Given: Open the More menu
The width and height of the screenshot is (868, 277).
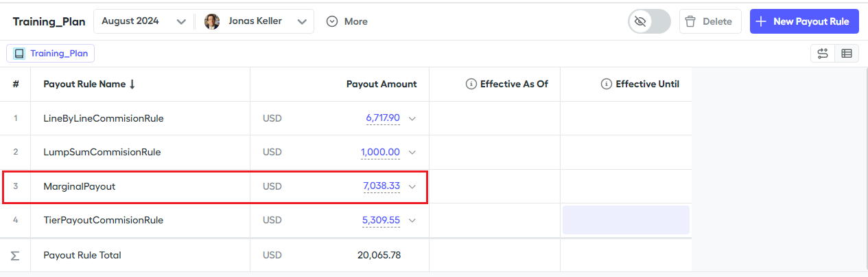Looking at the screenshot, I should [347, 21].
